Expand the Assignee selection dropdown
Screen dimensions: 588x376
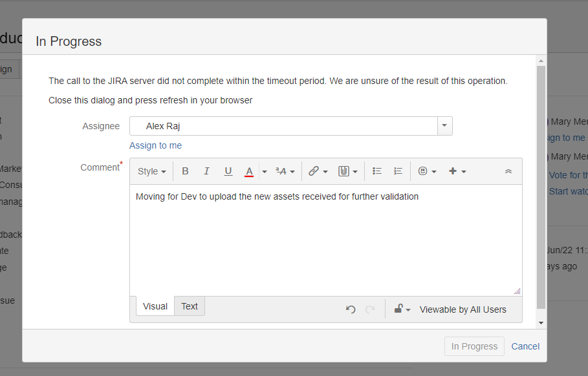[444, 125]
